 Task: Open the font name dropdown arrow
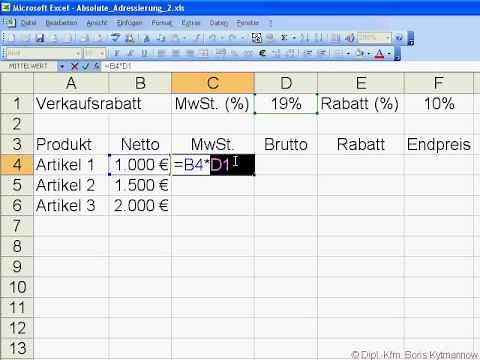coord(78,53)
